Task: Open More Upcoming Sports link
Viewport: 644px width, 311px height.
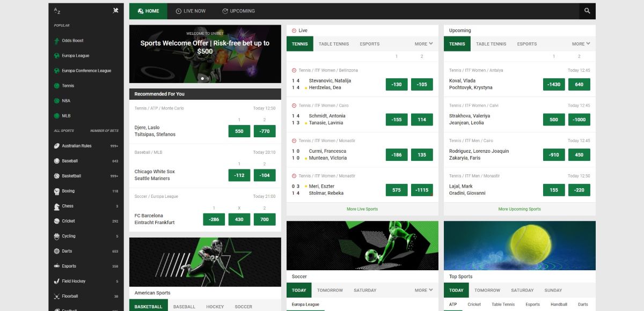Action: click(x=519, y=209)
